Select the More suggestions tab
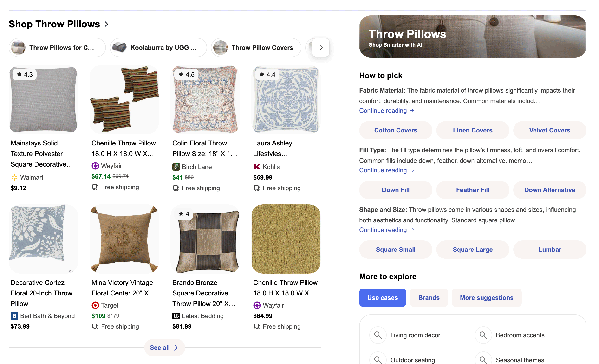Image resolution: width=599 pixels, height=364 pixels. pyautogui.click(x=487, y=298)
